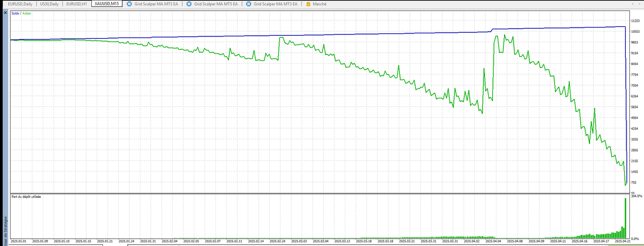
Task: Click the 4954 value on balance axis
Action: tap(635, 118)
